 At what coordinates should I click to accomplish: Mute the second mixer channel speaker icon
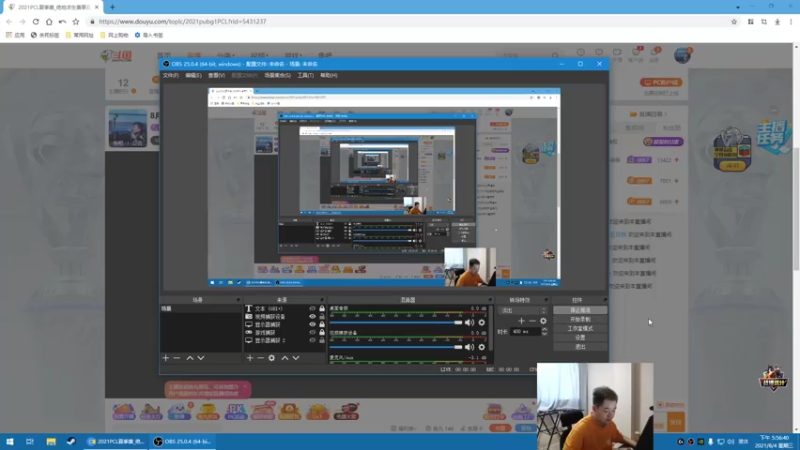point(469,347)
